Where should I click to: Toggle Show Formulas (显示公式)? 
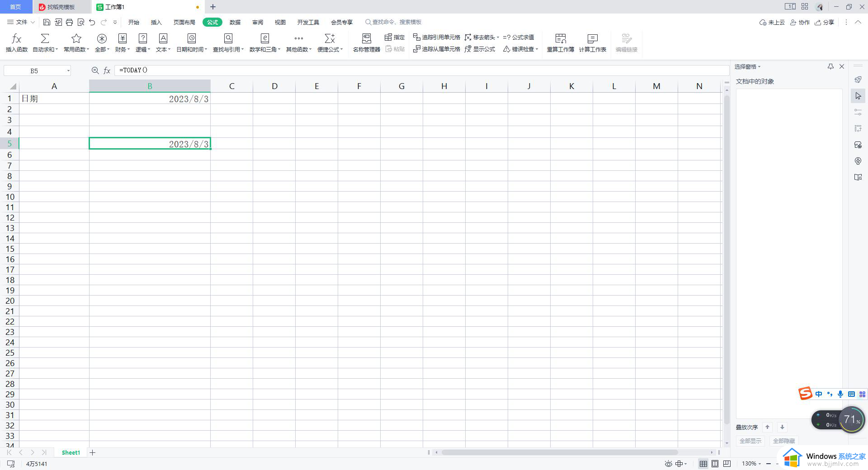pyautogui.click(x=480, y=49)
